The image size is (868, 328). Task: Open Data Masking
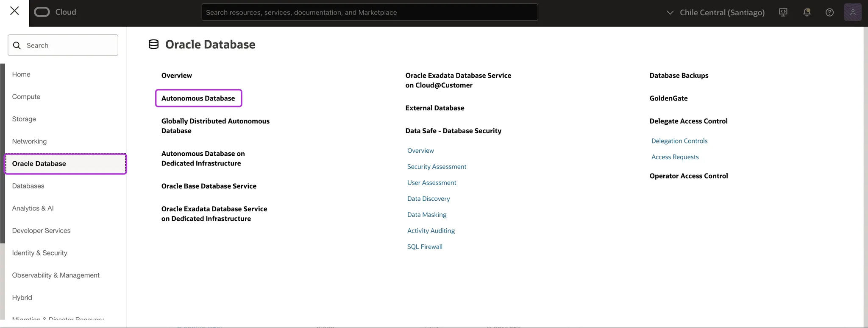pyautogui.click(x=427, y=215)
